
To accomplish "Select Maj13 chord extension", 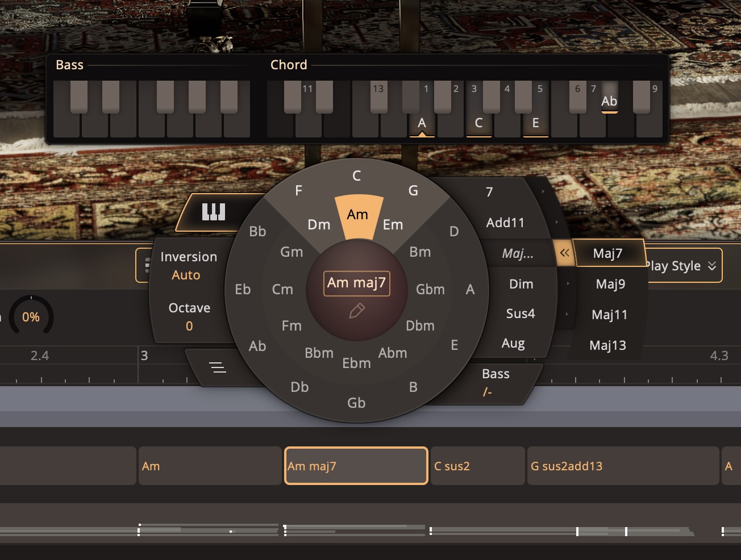I will [607, 345].
